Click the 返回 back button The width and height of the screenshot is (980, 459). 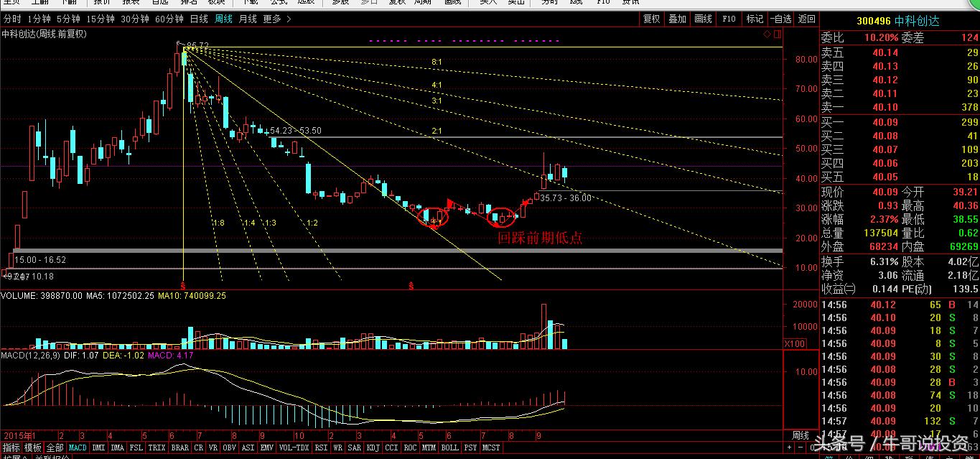(x=806, y=19)
